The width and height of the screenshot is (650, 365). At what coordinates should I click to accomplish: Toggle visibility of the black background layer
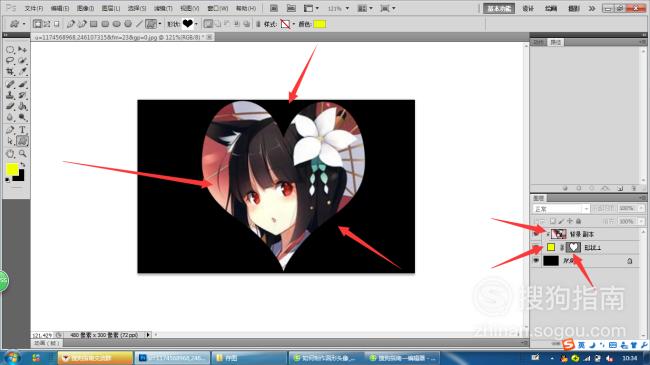click(x=536, y=260)
